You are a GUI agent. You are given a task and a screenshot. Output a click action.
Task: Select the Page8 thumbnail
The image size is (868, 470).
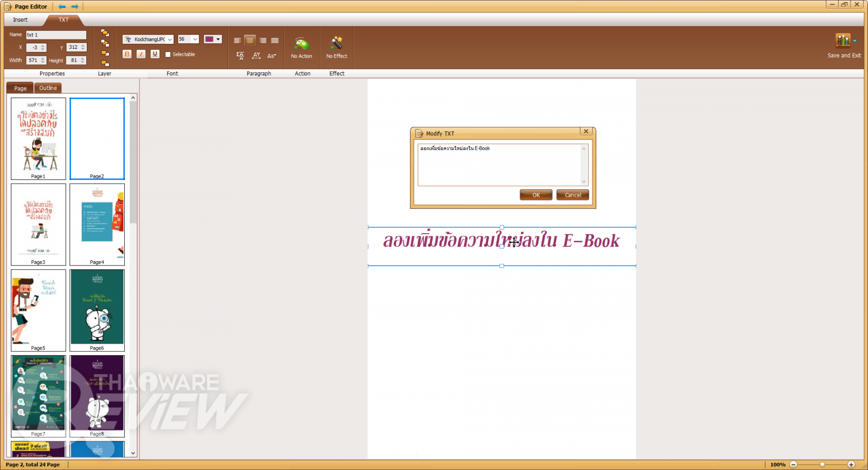point(97,396)
